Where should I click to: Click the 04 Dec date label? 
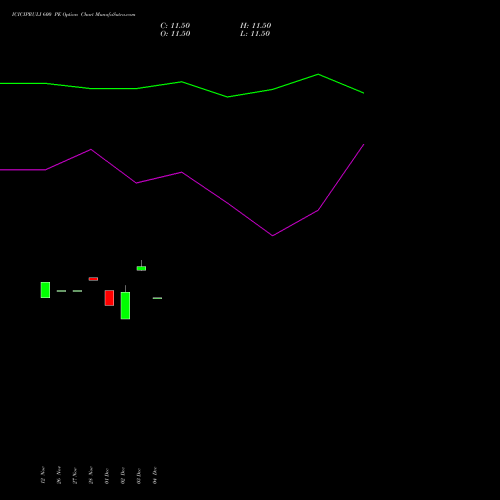[x=155, y=476]
